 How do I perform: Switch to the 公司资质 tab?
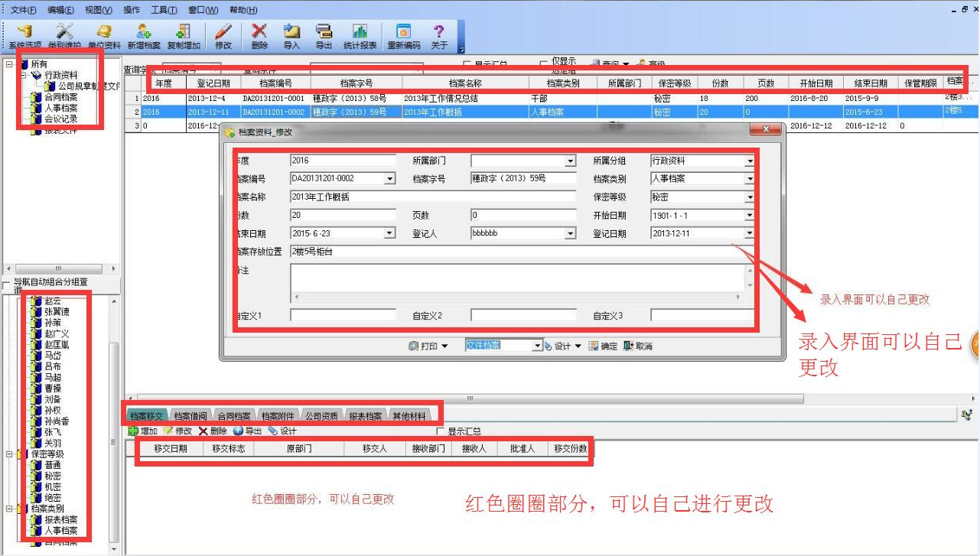(x=321, y=416)
